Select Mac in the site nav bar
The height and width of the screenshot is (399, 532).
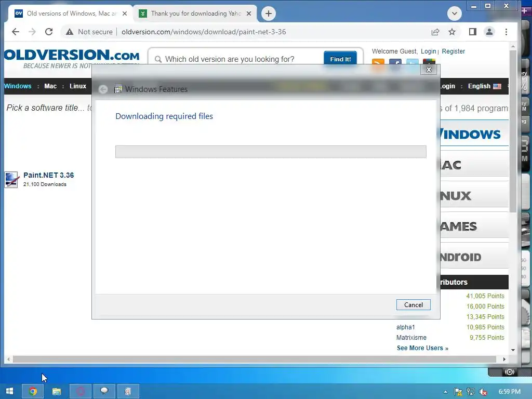click(x=50, y=86)
